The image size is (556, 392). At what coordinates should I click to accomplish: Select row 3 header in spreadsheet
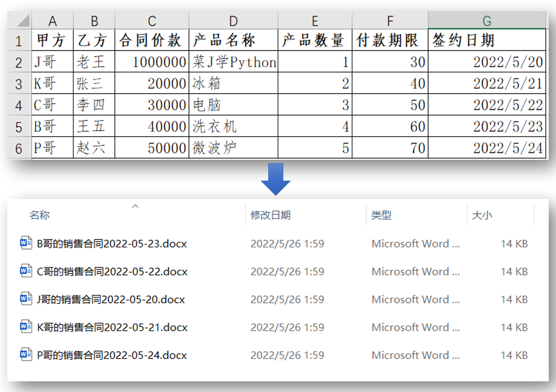coord(19,84)
